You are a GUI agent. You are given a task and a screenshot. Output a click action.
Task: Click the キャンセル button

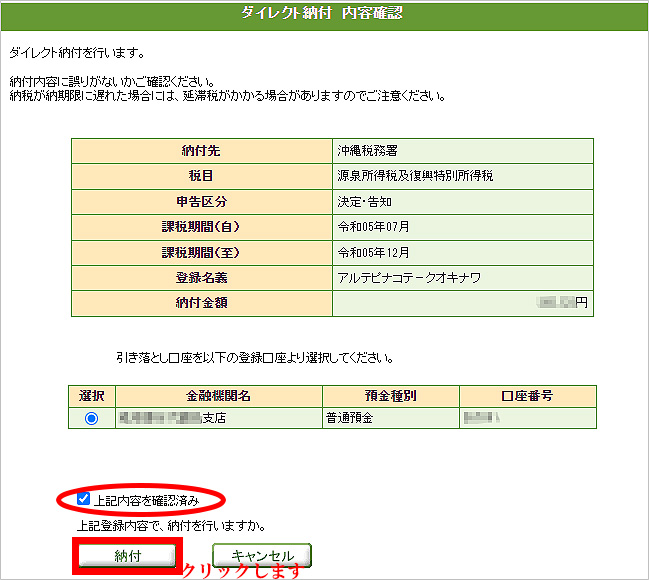[262, 555]
